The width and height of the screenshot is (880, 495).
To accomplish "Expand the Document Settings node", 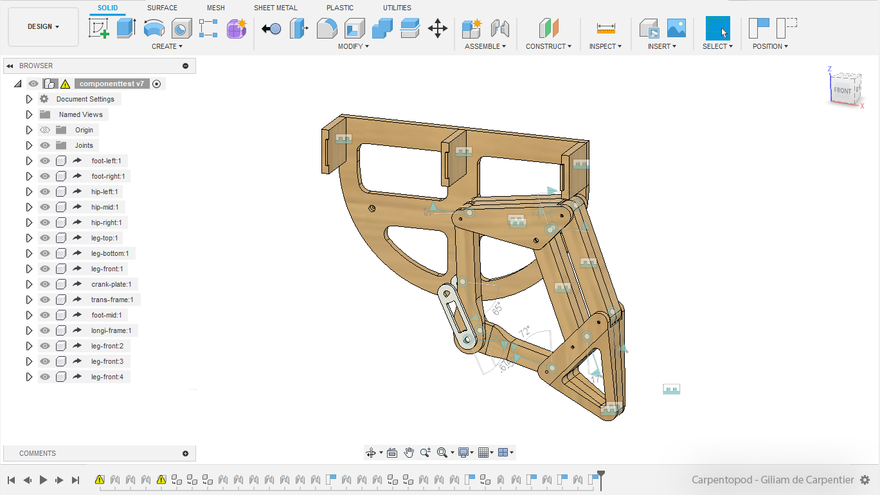I will tap(29, 99).
